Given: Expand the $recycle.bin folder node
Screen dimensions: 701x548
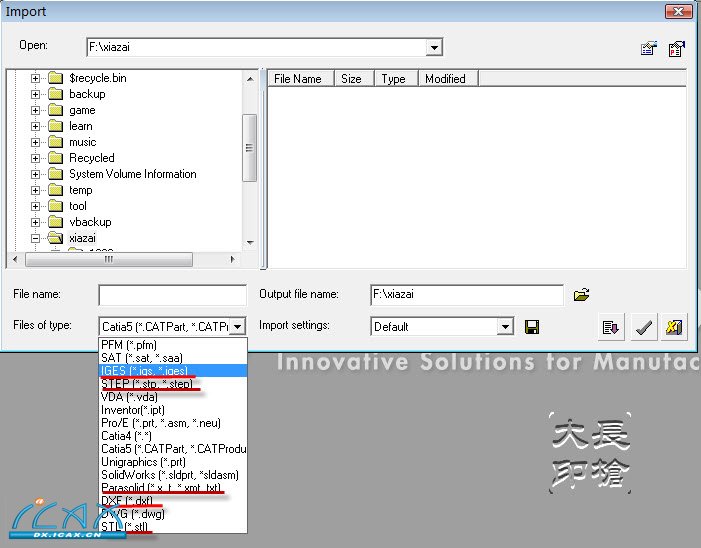Looking at the screenshot, I should point(35,78).
